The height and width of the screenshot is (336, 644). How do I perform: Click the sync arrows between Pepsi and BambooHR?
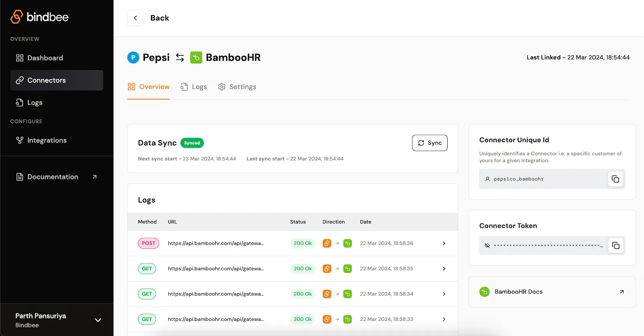180,57
